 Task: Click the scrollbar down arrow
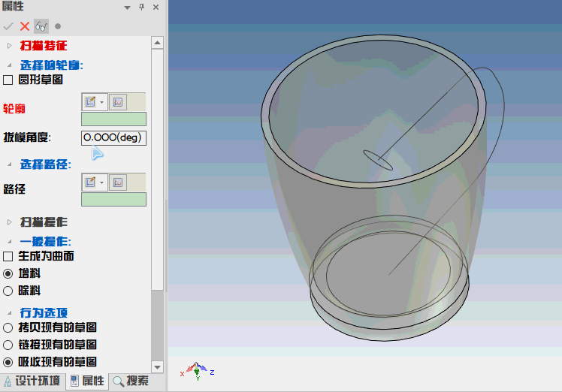pyautogui.click(x=157, y=367)
